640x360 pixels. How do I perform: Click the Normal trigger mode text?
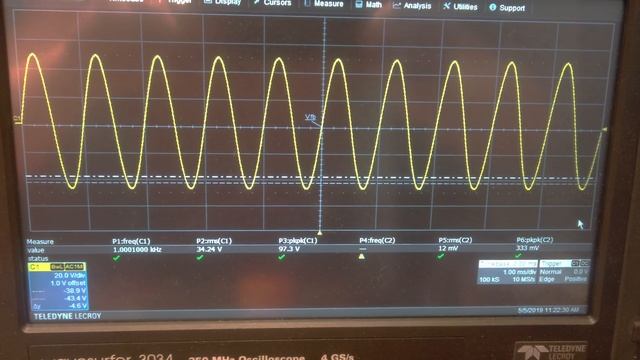pos(551,272)
